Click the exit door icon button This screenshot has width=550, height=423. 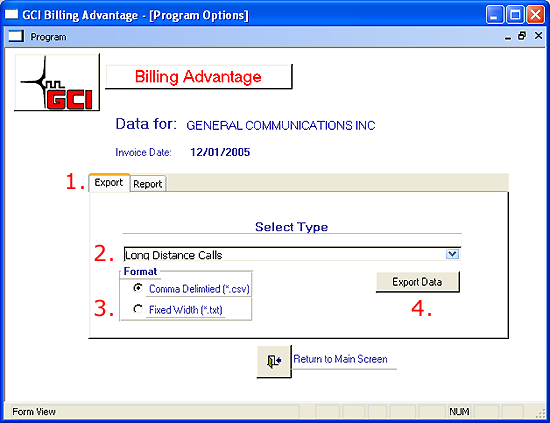[274, 361]
